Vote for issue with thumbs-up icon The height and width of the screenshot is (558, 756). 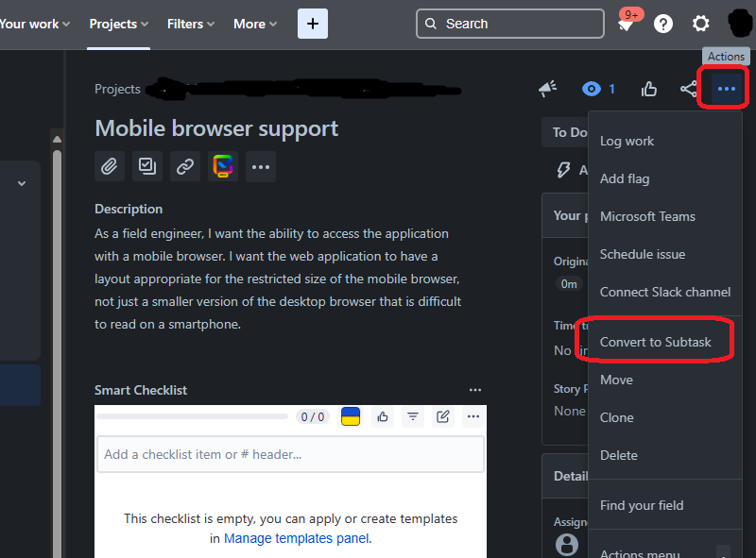click(649, 89)
